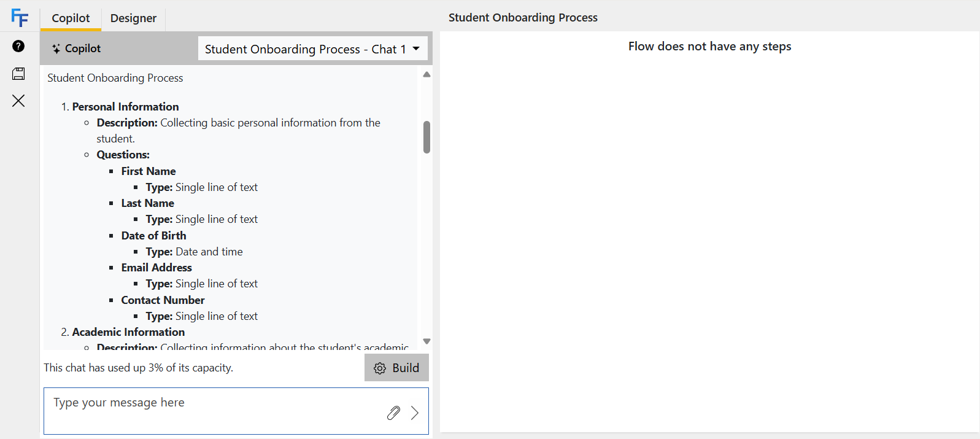Click the chat capacity 3% status text
Viewport: 980px width, 439px height.
139,368
